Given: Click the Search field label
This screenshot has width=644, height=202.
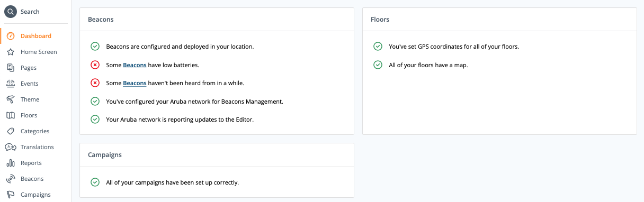Looking at the screenshot, I should (x=30, y=12).
